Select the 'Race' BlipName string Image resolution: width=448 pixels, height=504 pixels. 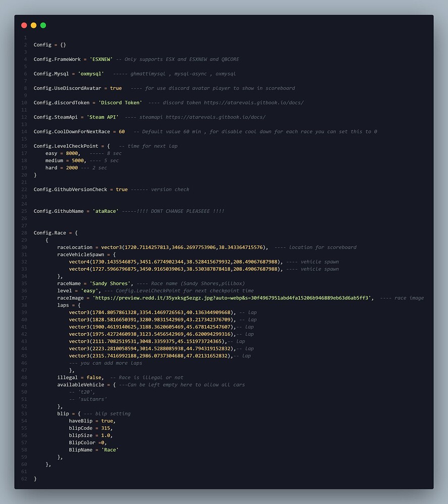click(110, 450)
